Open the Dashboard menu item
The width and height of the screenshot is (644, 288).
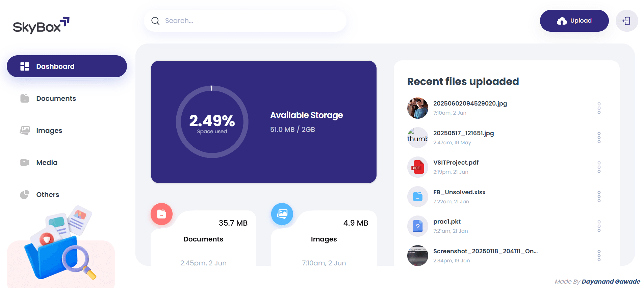tap(67, 66)
